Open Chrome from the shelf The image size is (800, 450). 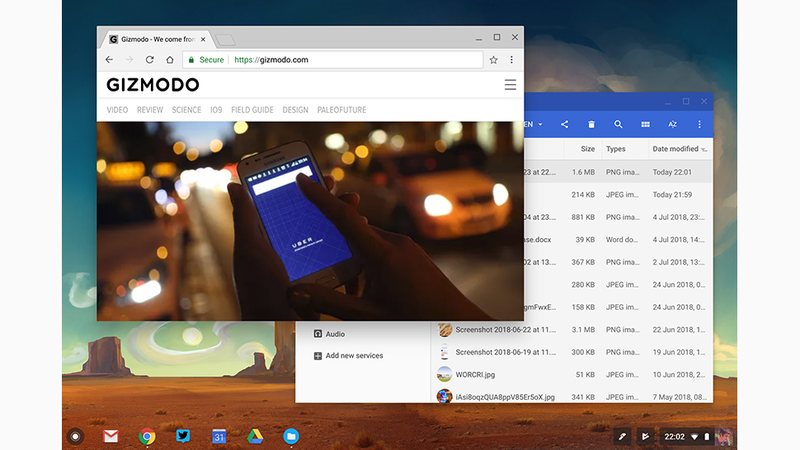click(147, 436)
